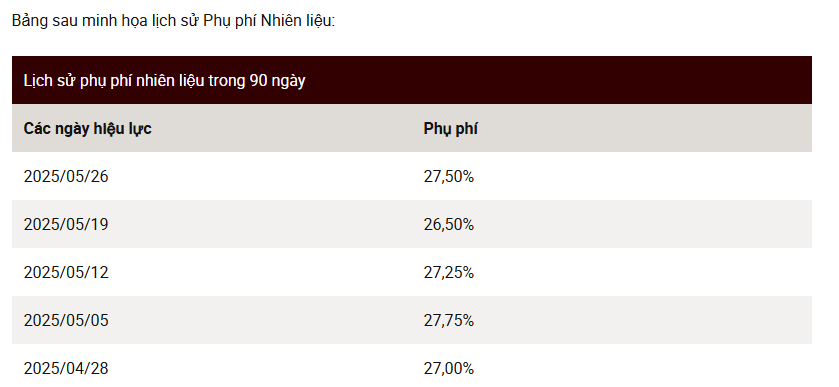The height and width of the screenshot is (387, 839).
Task: Click the intro text 'Bảng sau minh họa lịch sử'
Action: click(x=106, y=21)
